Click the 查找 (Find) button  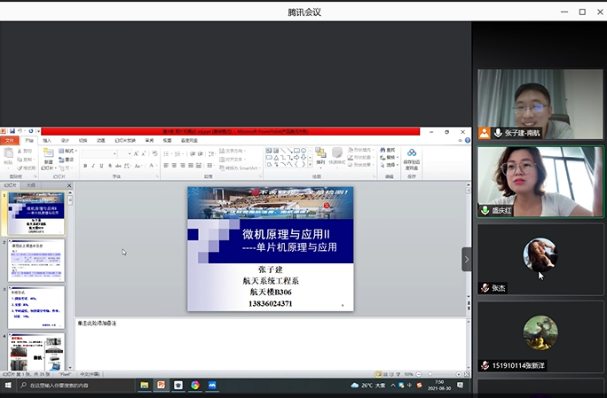pyautogui.click(x=388, y=150)
